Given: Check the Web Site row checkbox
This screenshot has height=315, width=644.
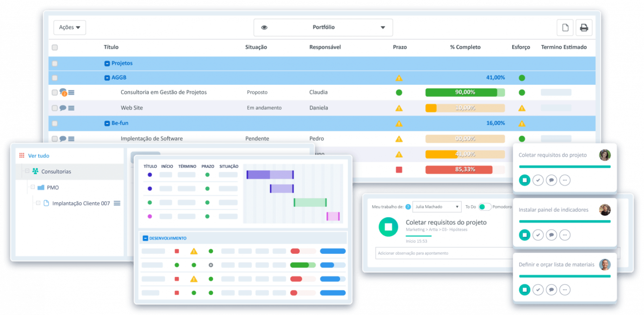Looking at the screenshot, I should (55, 108).
